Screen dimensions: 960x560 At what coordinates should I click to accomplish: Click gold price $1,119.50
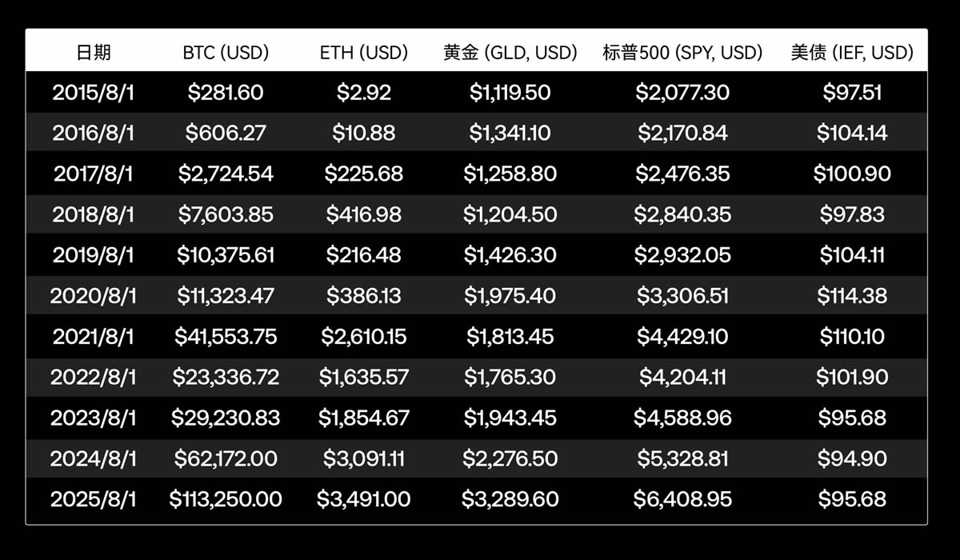click(510, 93)
